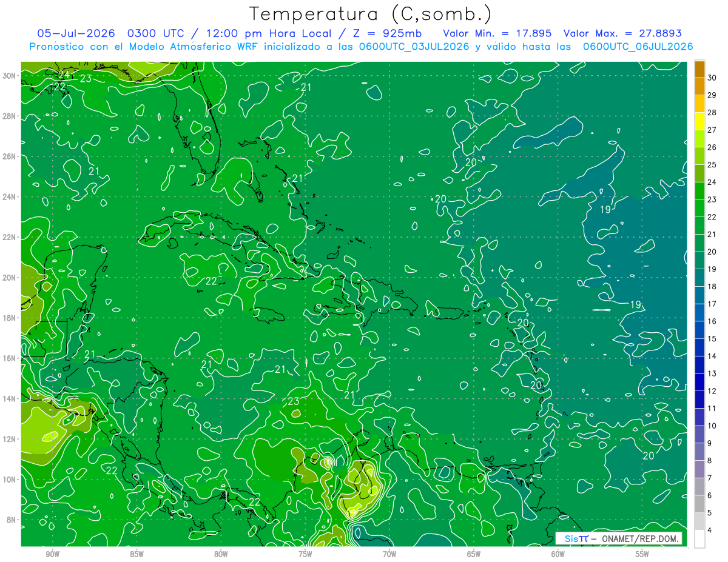Image resolution: width=728 pixels, height=562 pixels.
Task: Click the '14N' latitude axis label
Action: click(9, 399)
